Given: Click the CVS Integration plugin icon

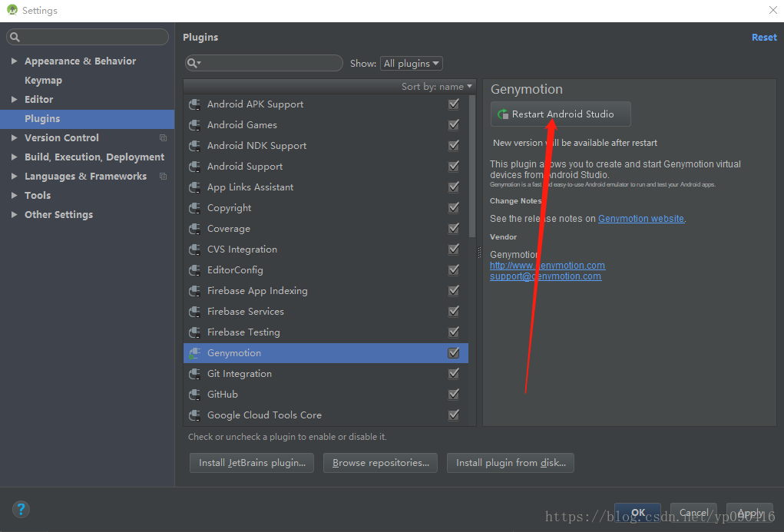Looking at the screenshot, I should click(x=194, y=249).
